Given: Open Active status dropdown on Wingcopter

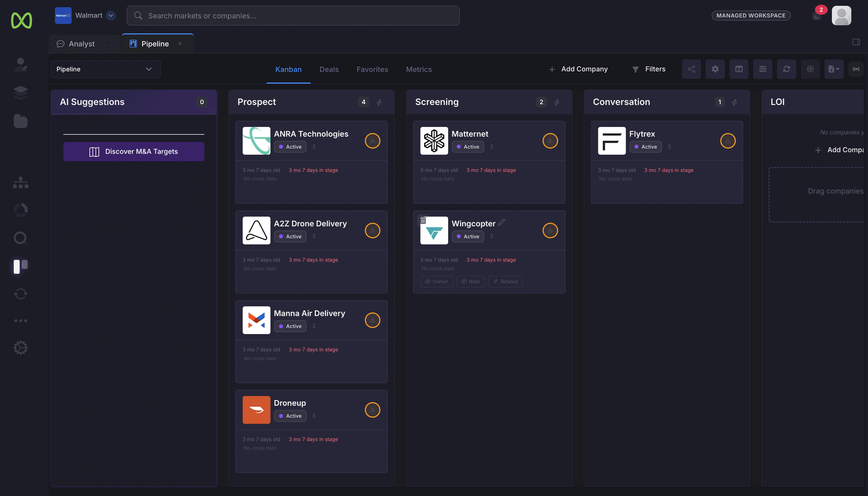Looking at the screenshot, I should click(x=468, y=236).
